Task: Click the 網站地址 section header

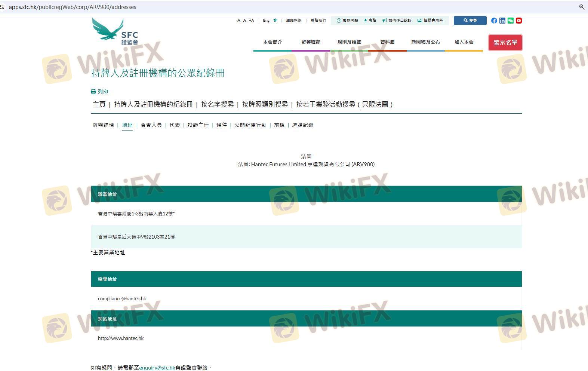Action: coord(306,319)
